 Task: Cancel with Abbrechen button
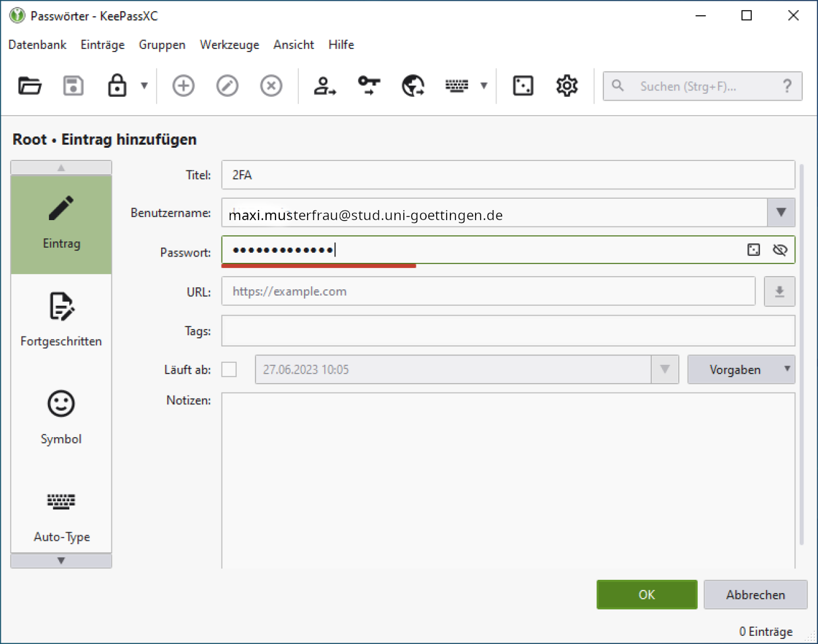click(x=755, y=594)
